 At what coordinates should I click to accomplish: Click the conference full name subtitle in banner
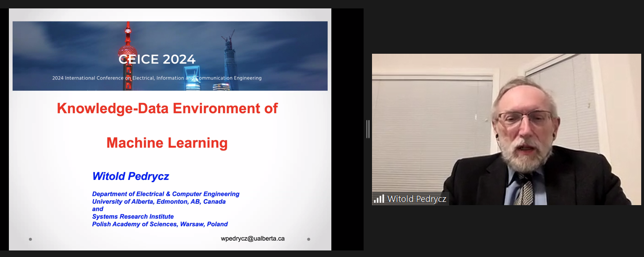[x=157, y=78]
